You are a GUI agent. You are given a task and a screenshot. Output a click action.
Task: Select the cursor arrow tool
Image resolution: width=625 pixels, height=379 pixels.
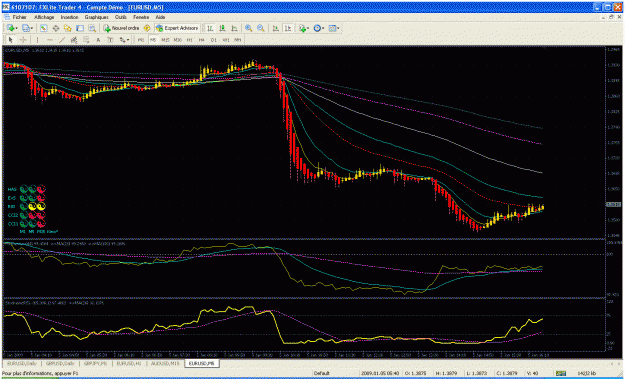[11, 40]
